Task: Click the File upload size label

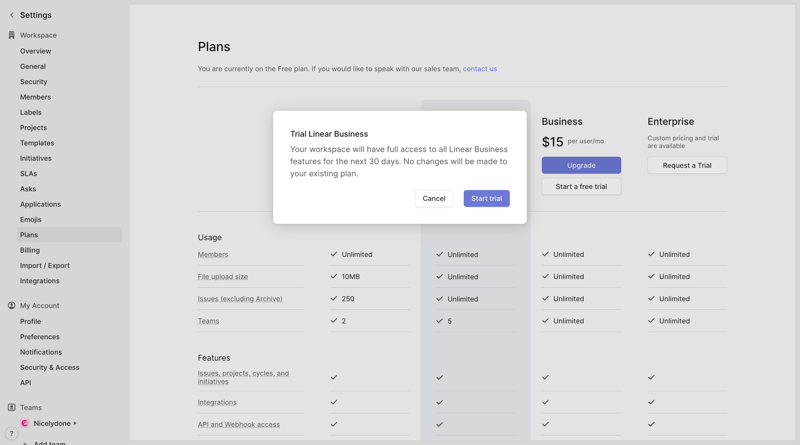Action: pyautogui.click(x=222, y=277)
